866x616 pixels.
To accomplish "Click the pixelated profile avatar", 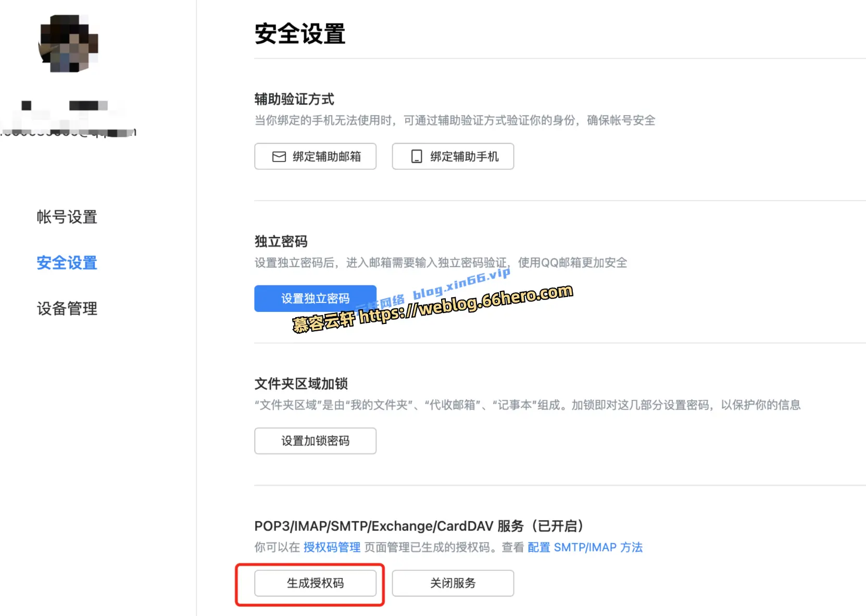I will [68, 44].
